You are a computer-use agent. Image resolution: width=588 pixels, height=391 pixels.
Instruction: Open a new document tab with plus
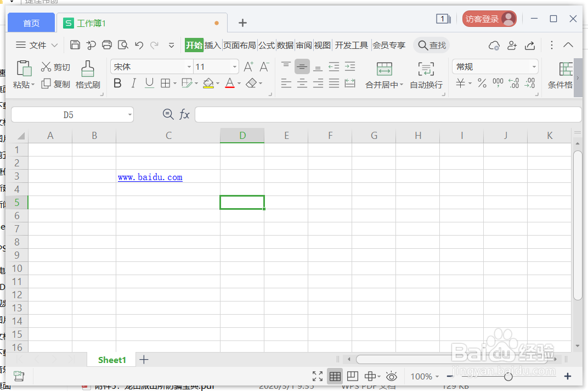point(242,23)
